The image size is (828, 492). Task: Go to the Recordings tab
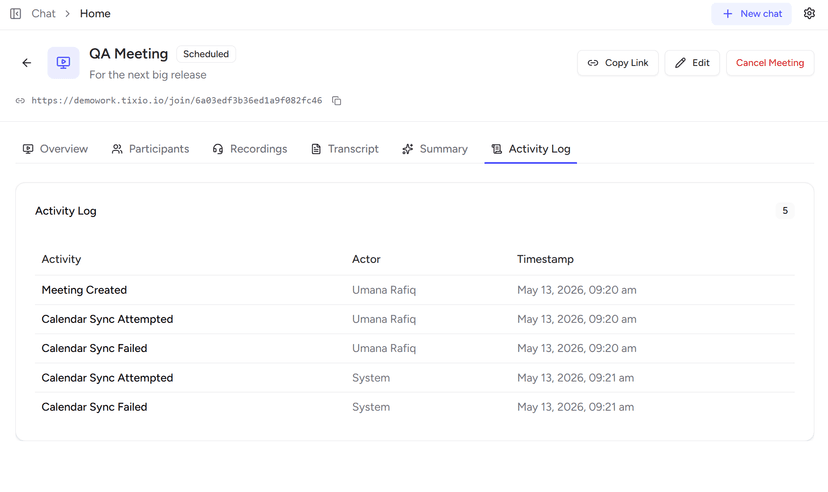[x=250, y=149]
